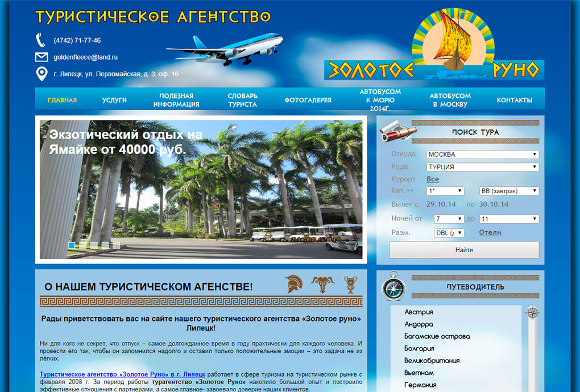Select the second slider dot on banner

pyautogui.click(x=82, y=245)
